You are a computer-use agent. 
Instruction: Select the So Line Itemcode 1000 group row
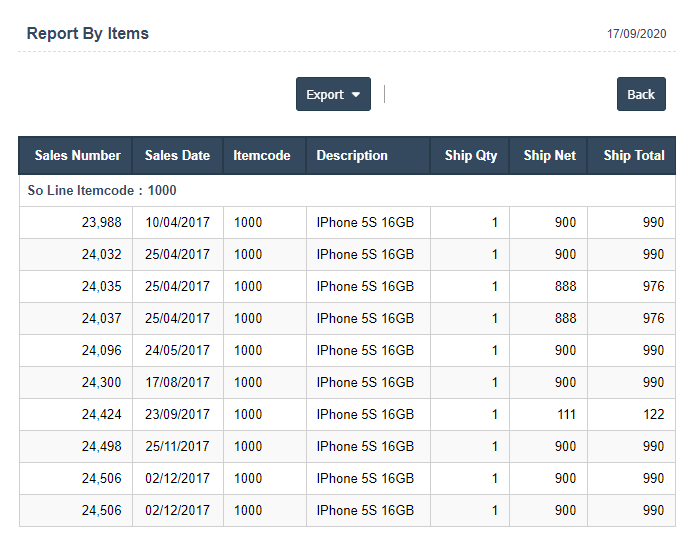click(102, 190)
